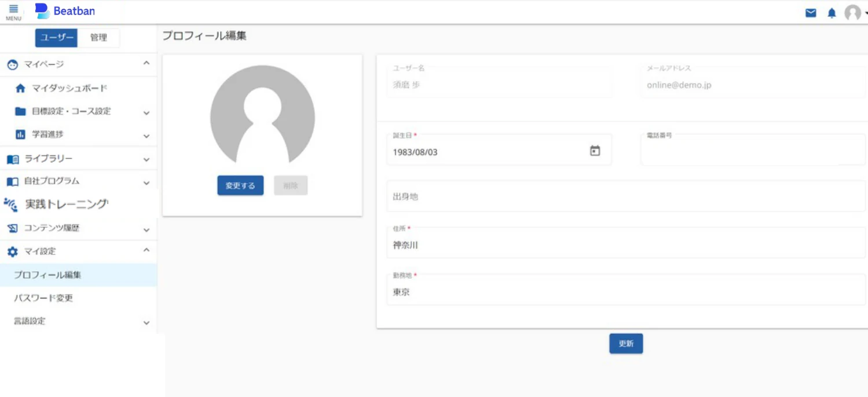This screenshot has height=397, width=868.
Task: Focus the 勤務地 field containing 東京
Action: pos(626,290)
